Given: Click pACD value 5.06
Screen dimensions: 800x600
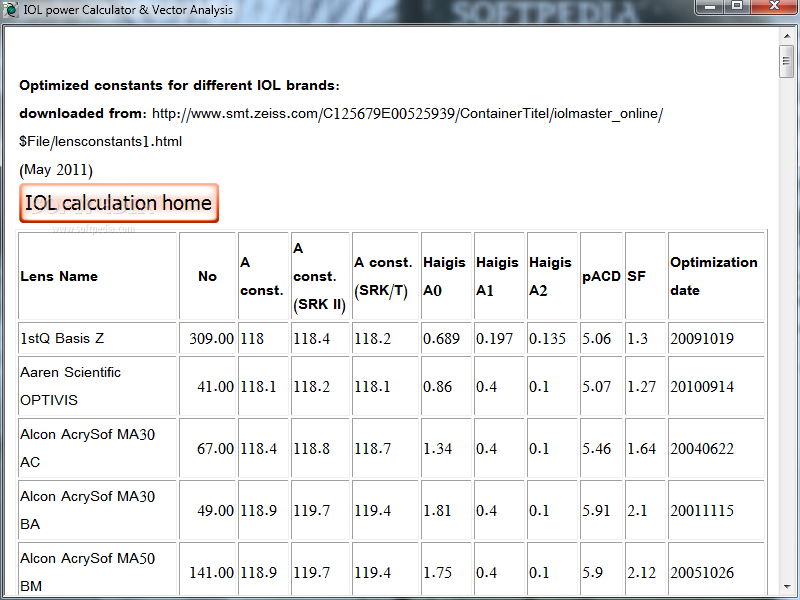Looking at the screenshot, I should pos(596,338).
